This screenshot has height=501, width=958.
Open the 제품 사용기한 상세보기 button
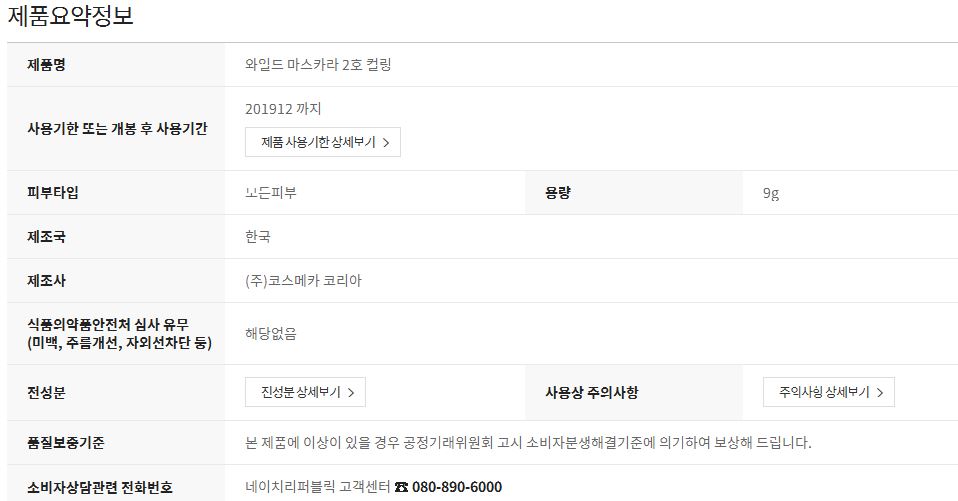[323, 142]
